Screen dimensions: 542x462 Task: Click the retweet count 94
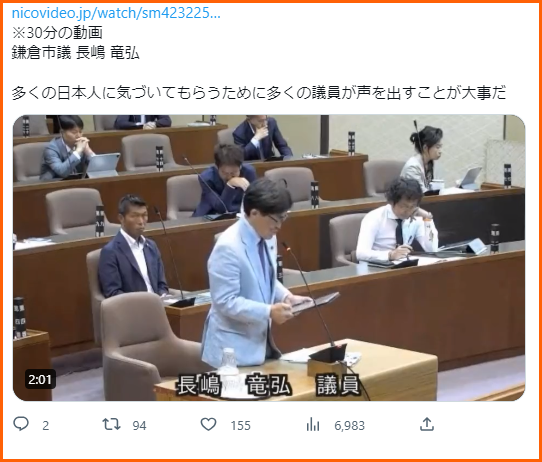[x=139, y=425]
